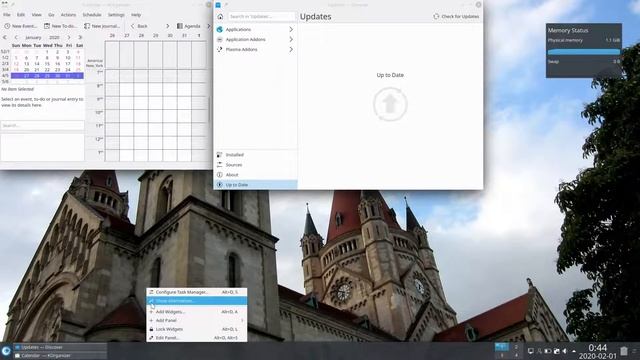Open View menu in KOrganizer

37,15
